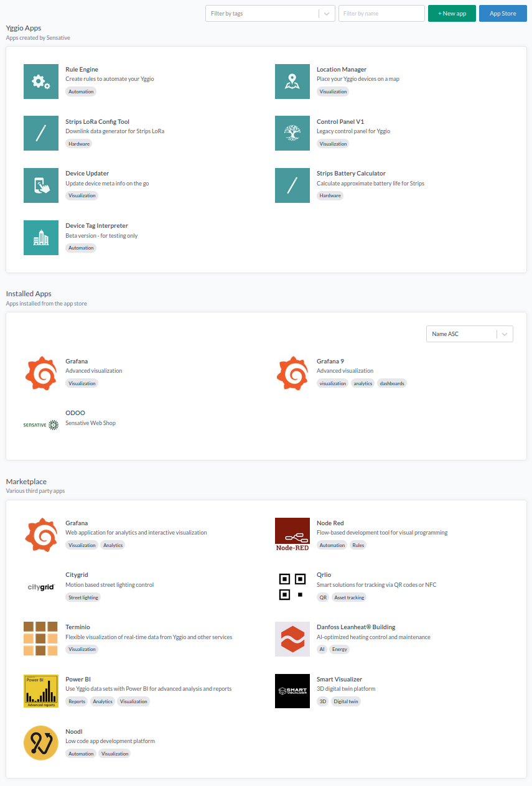
Task: Click the Hardware tag under Strips LoRa Config Tool
Action: tap(79, 144)
